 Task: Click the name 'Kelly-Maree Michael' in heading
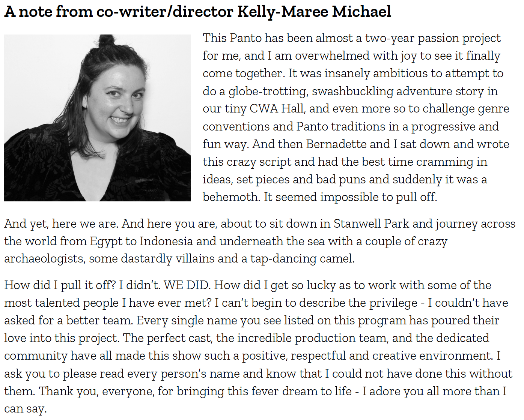pyautogui.click(x=315, y=12)
